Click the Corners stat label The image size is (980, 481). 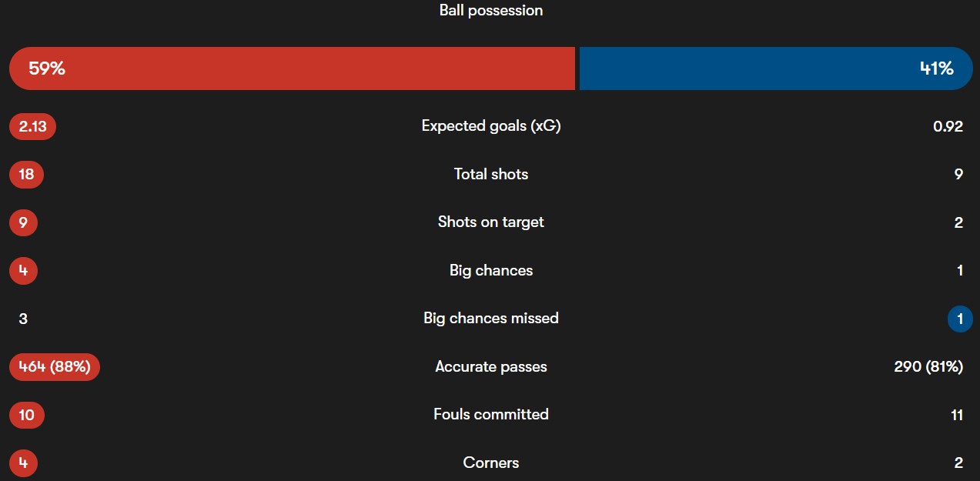coord(491,463)
